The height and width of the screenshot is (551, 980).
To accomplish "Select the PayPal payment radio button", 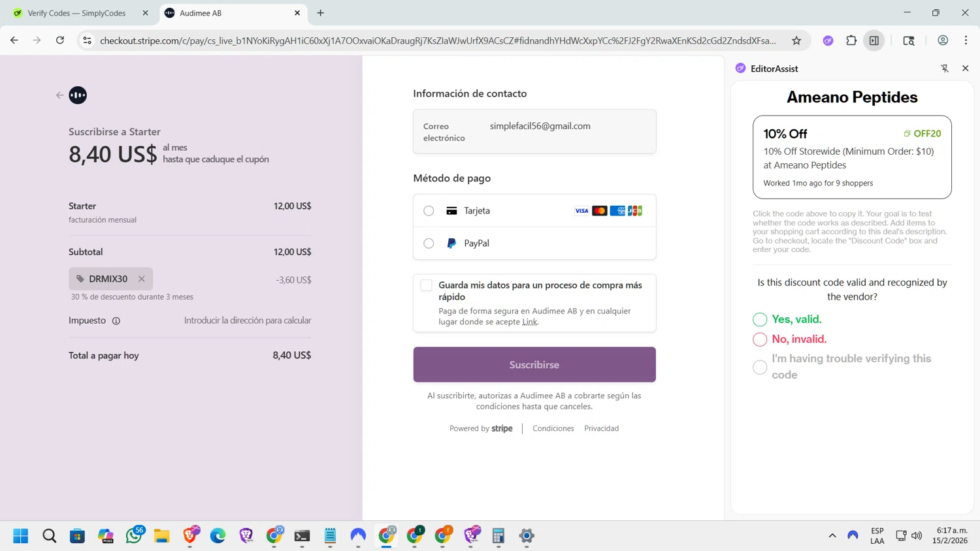I will pyautogui.click(x=429, y=244).
